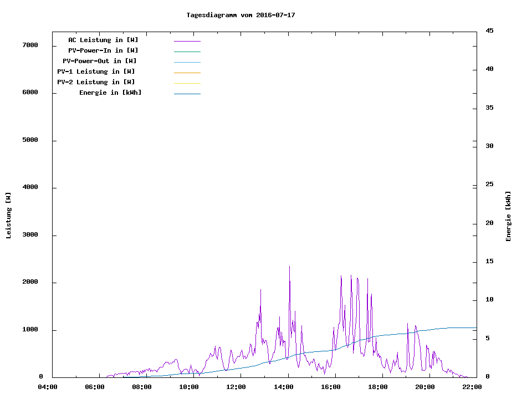This screenshot has height=399, width=532.
Task: Select the 04:00 label on the time axis
Action: point(47,387)
